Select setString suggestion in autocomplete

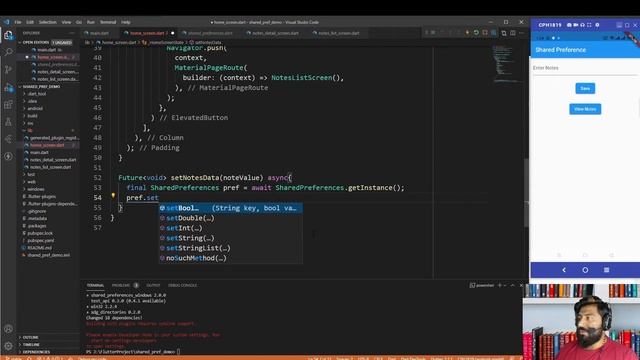coord(231,238)
